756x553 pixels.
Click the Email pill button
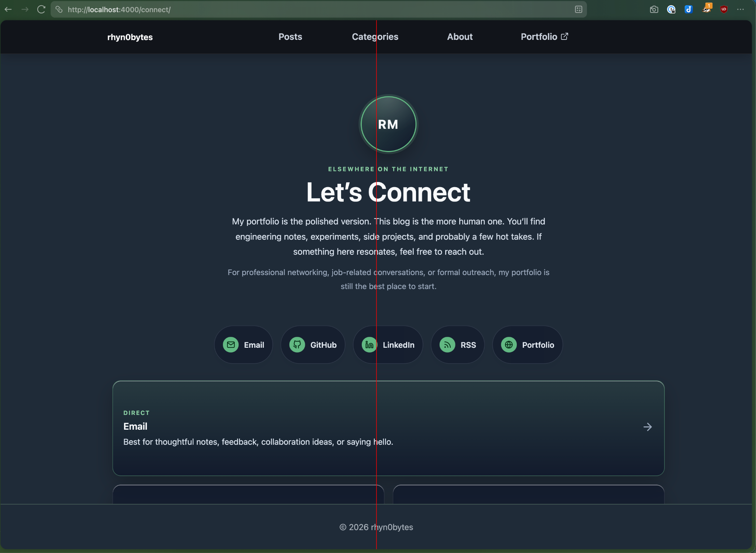(244, 345)
